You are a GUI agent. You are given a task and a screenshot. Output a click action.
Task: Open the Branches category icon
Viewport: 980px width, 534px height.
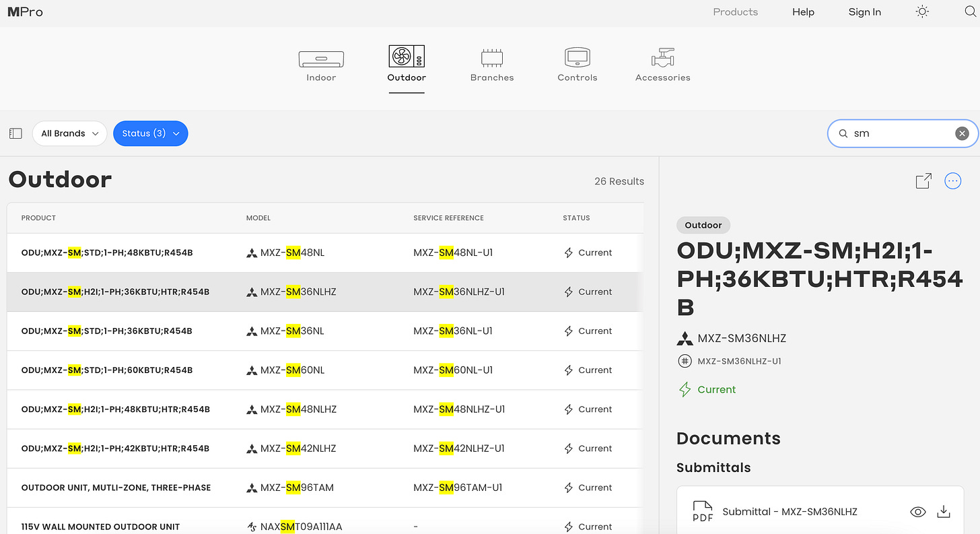[x=492, y=58]
